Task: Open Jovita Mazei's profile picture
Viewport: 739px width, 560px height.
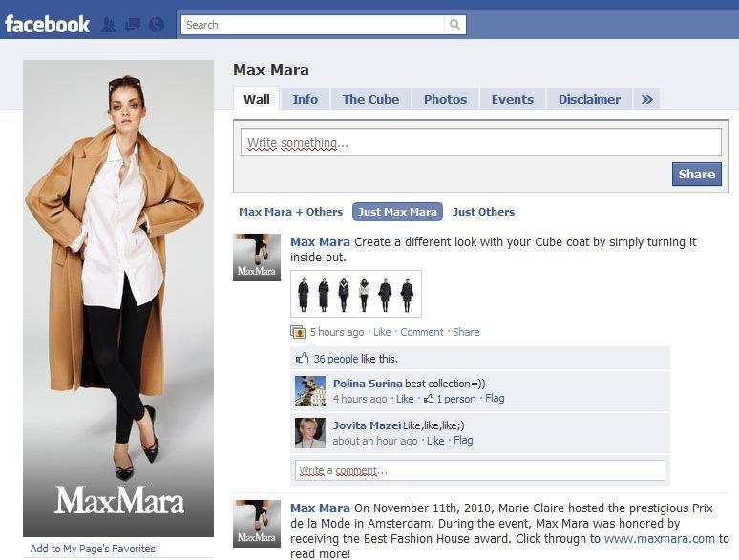Action: pos(310,433)
